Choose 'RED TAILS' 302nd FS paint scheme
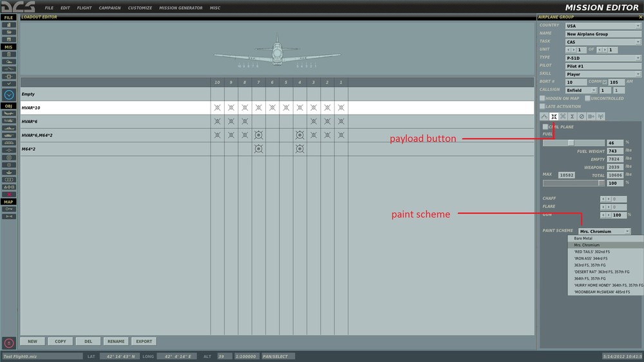 [x=606, y=252]
